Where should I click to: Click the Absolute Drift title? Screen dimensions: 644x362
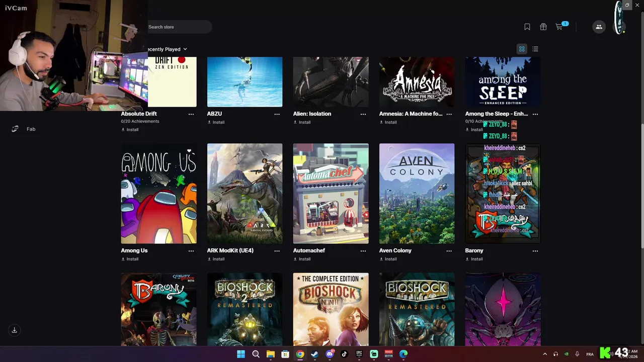point(139,114)
